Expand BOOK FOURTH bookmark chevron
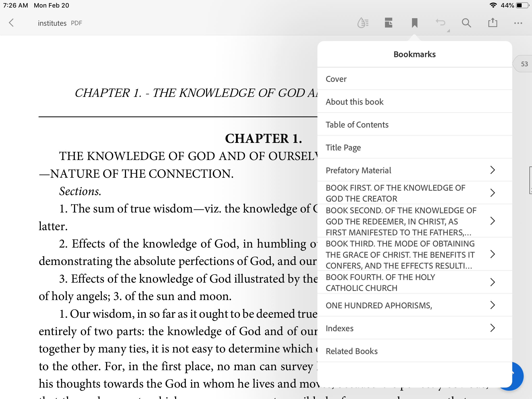 [x=492, y=282]
